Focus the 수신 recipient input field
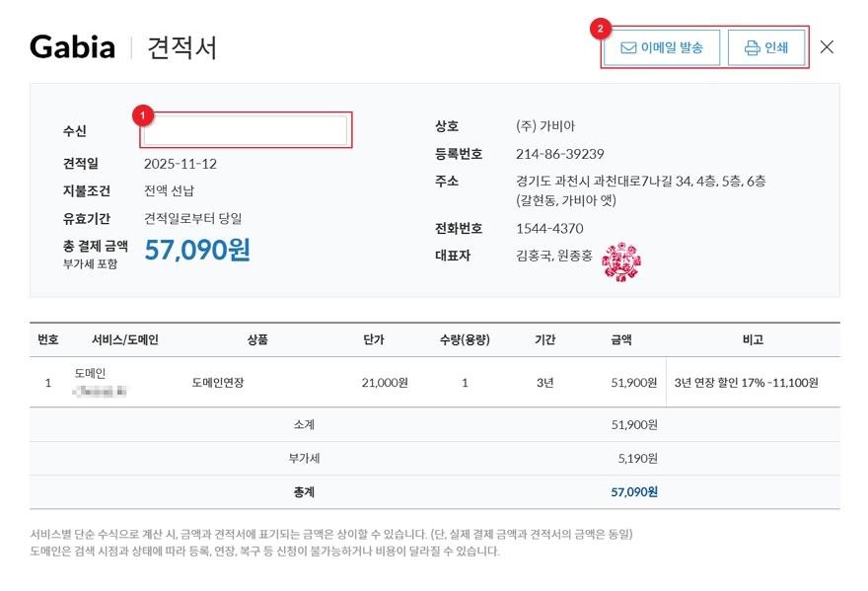This screenshot has height=591, width=868. (x=246, y=130)
